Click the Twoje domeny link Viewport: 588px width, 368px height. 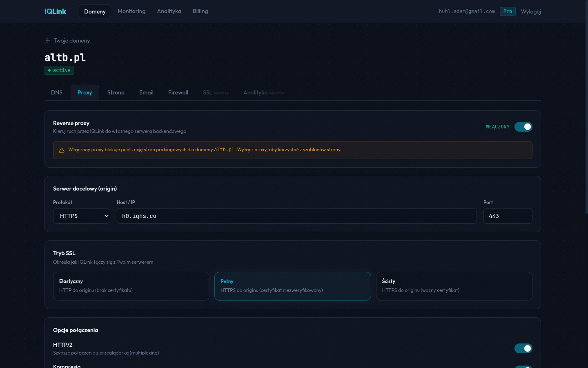72,40
